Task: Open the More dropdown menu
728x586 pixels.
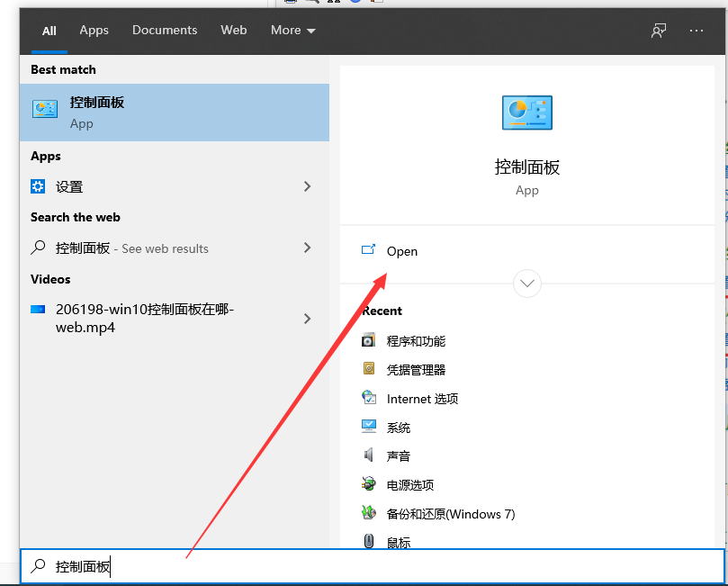Action: [x=293, y=31]
